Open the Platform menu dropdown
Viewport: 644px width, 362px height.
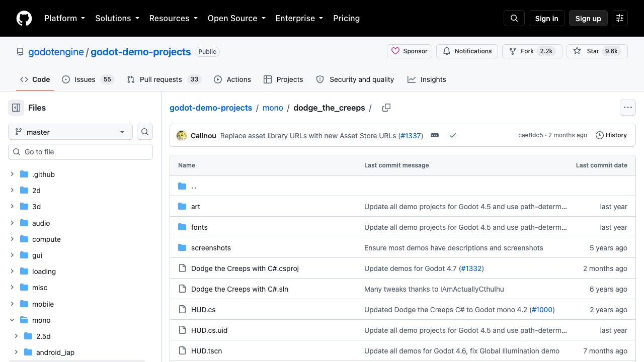click(64, 18)
